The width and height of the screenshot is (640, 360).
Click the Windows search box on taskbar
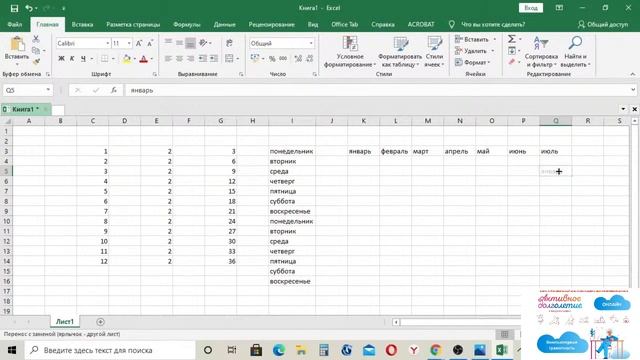[110, 350]
